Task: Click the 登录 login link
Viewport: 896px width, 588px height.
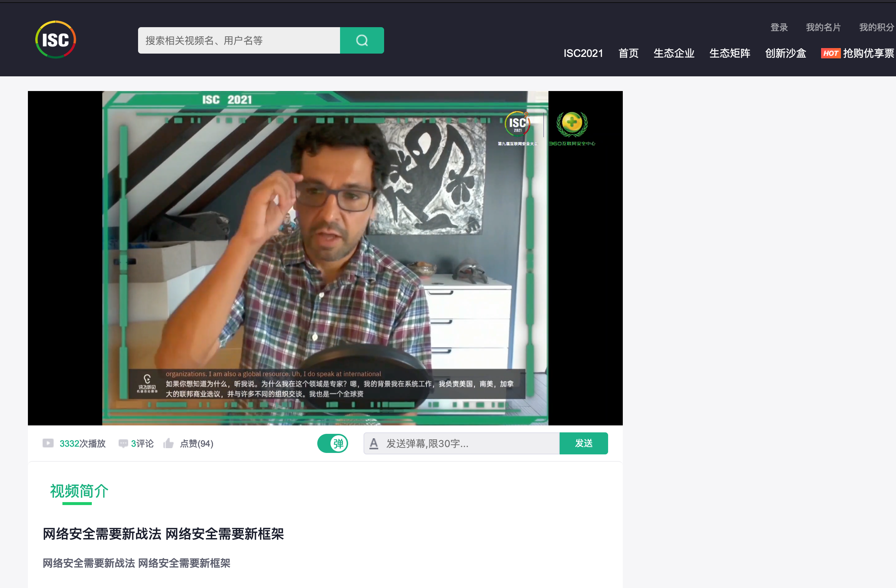Action: pos(779,27)
